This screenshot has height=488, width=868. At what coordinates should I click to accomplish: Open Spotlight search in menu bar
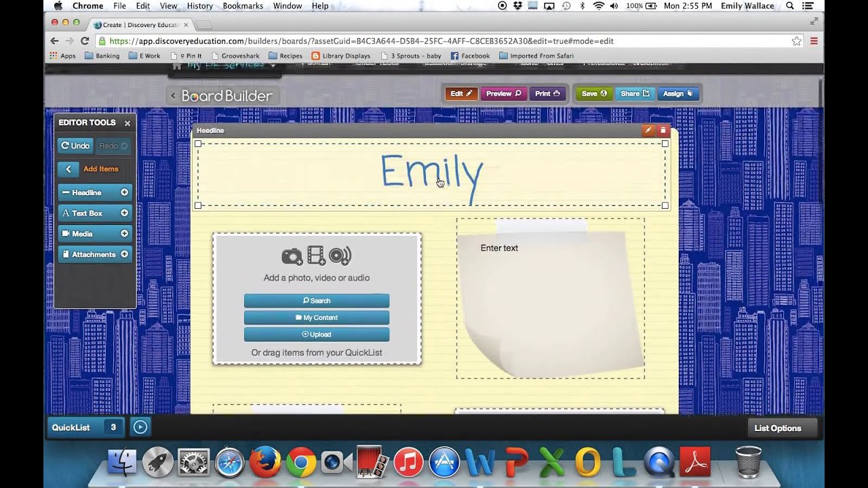[x=790, y=6]
